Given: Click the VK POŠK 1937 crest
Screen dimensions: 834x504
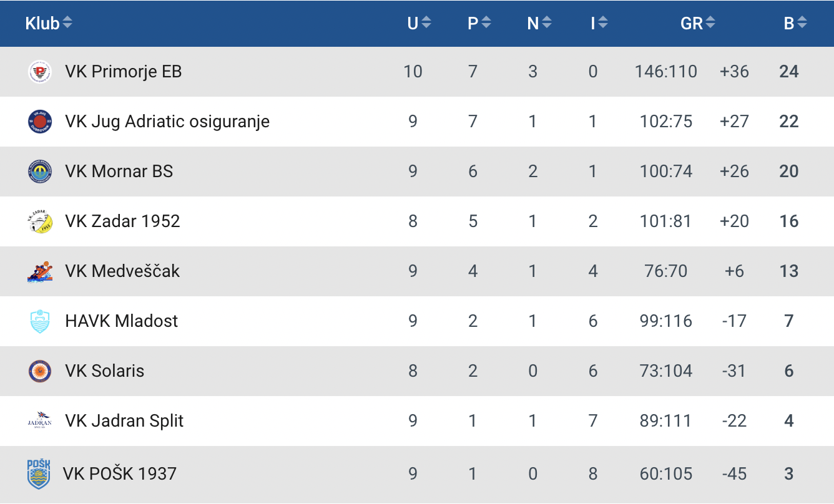Looking at the screenshot, I should coord(39,473).
